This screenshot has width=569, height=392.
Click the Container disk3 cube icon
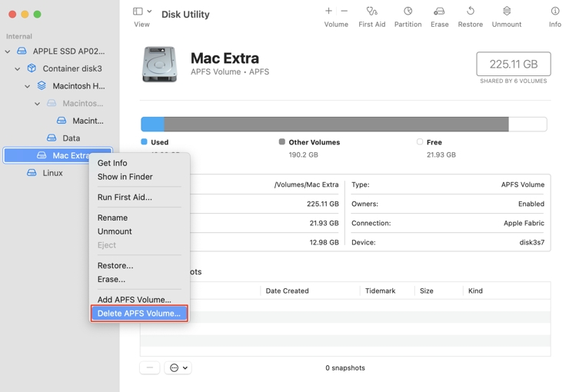pos(32,68)
